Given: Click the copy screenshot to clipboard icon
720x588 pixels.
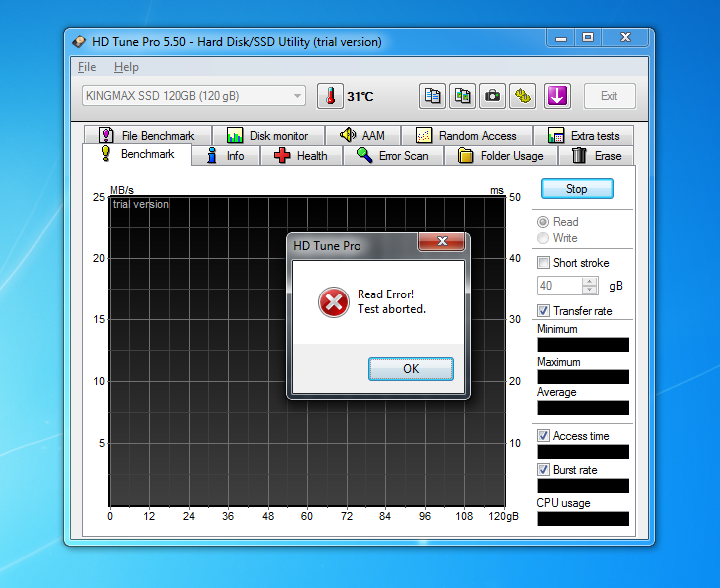Looking at the screenshot, I should 462,96.
